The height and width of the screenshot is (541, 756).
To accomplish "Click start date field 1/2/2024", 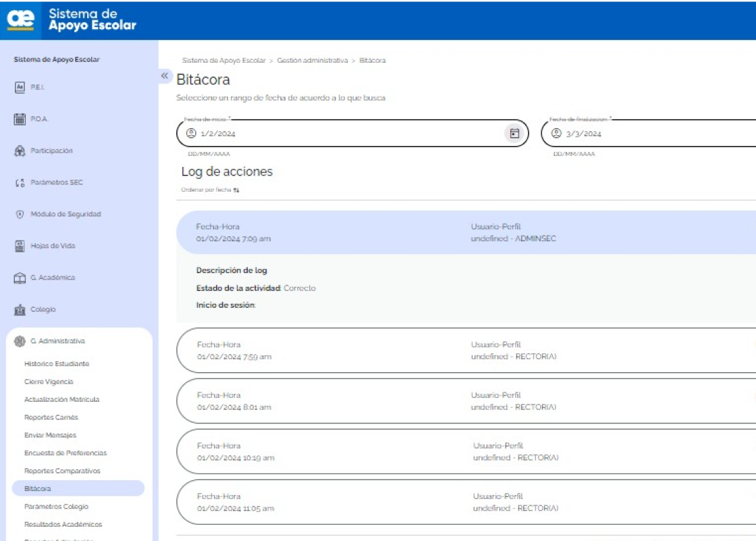I will (x=352, y=133).
